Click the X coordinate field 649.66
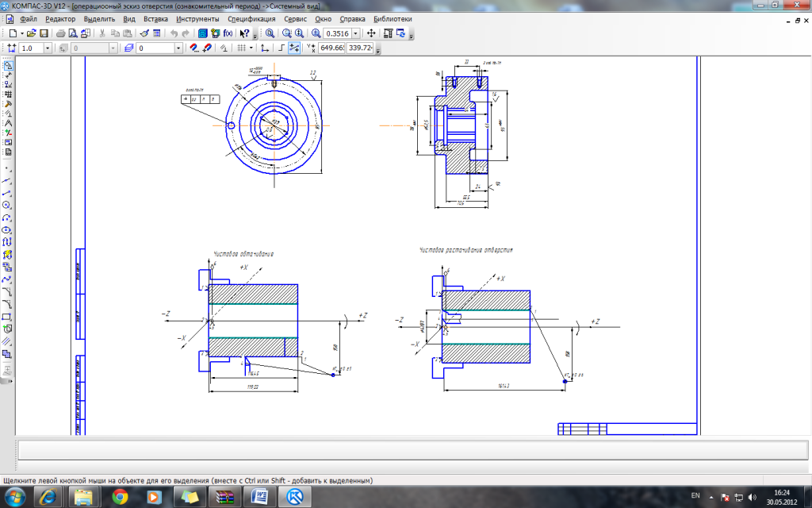The width and height of the screenshot is (812, 508). (331, 48)
